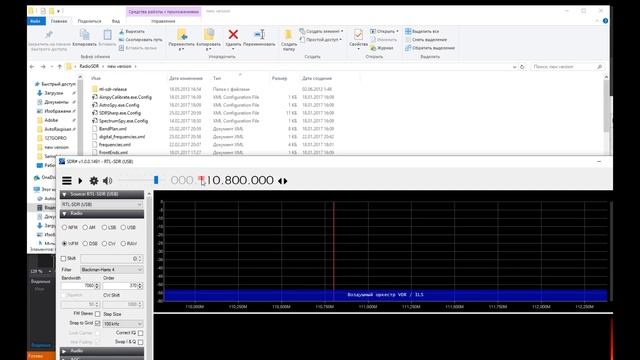Click the Explorer back navigation arrow

tap(32, 67)
